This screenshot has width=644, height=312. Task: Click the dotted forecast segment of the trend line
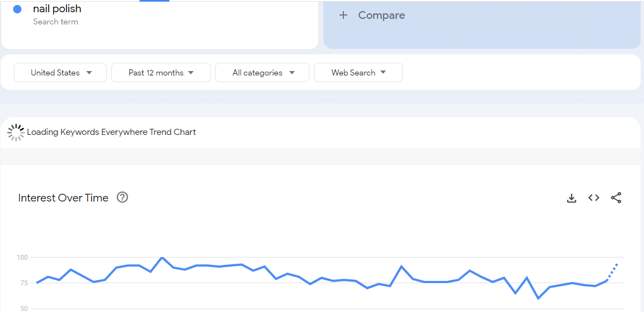pyautogui.click(x=612, y=271)
